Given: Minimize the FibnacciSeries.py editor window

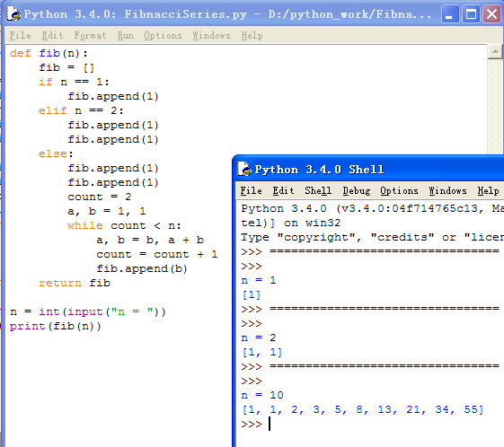Looking at the screenshot, I should [450, 14].
